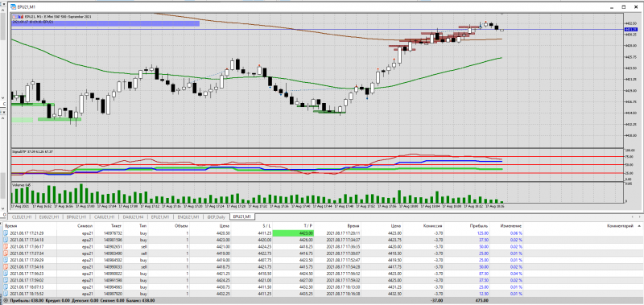Select the sell trade icon for ticket 140982651
This screenshot has width=644, height=305.
6,247
